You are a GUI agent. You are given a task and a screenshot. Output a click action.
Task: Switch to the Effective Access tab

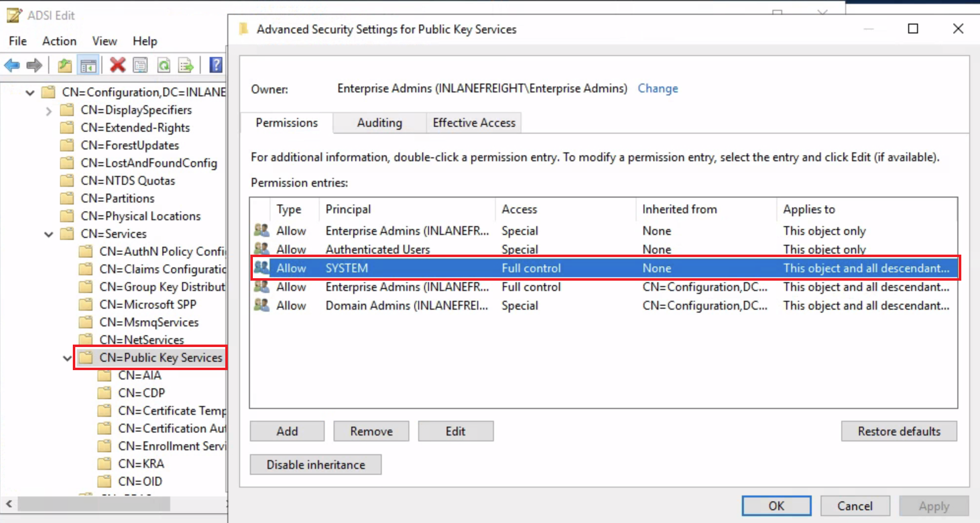(474, 123)
